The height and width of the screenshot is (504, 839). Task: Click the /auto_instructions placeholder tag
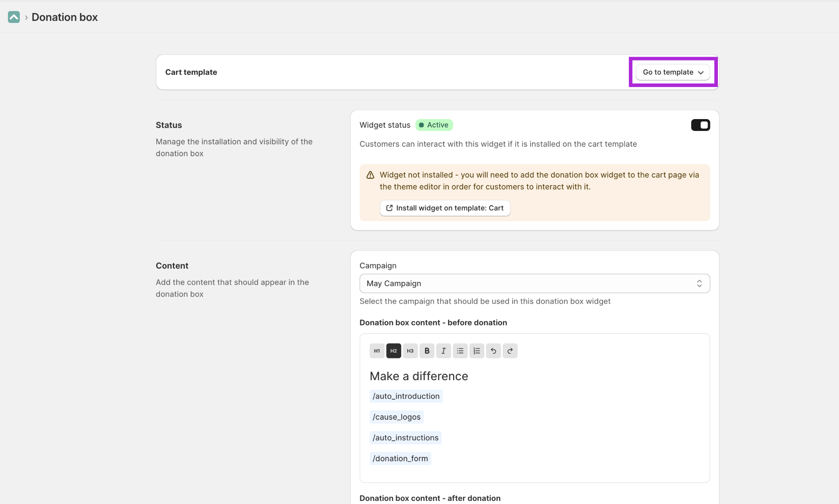tap(405, 438)
